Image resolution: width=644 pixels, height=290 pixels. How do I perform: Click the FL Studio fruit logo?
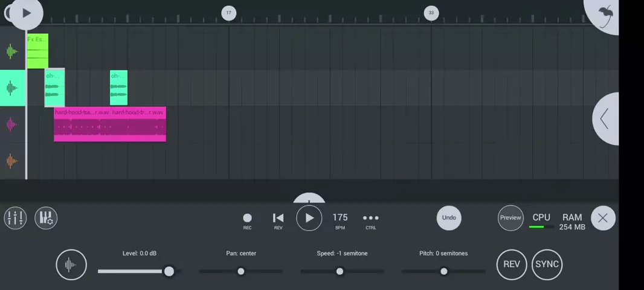pos(605,13)
